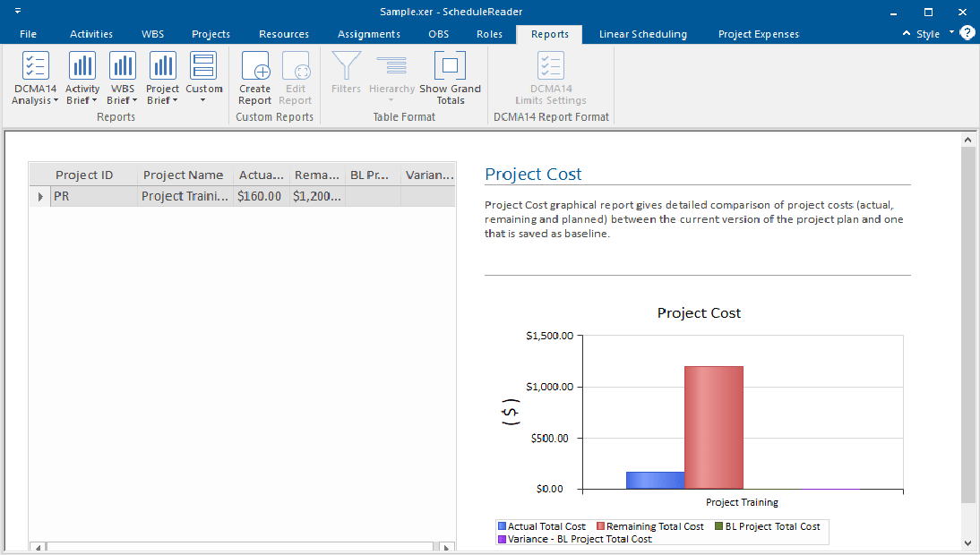Expand the PR project row arrow
This screenshot has width=980, height=555.
pyautogui.click(x=39, y=196)
